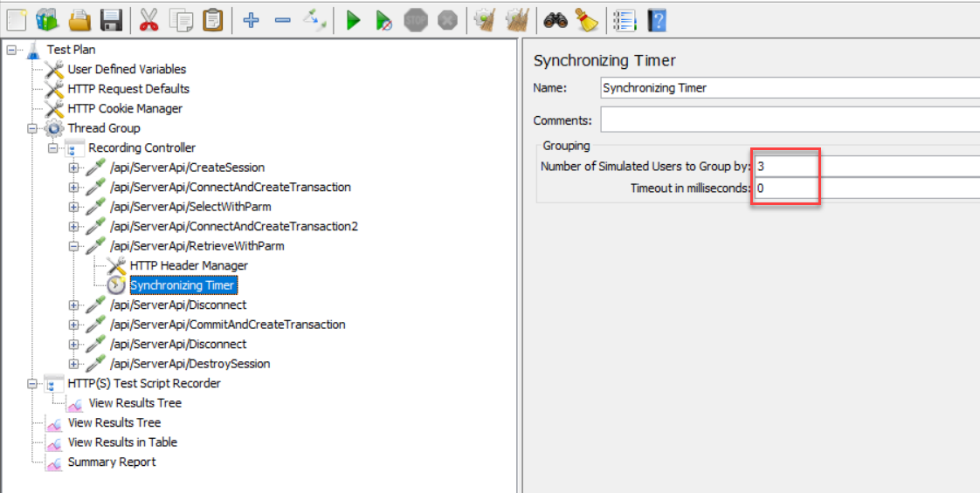Expand the /api/ServerApi/DestroySession node
The height and width of the screenshot is (493, 980).
(x=74, y=364)
